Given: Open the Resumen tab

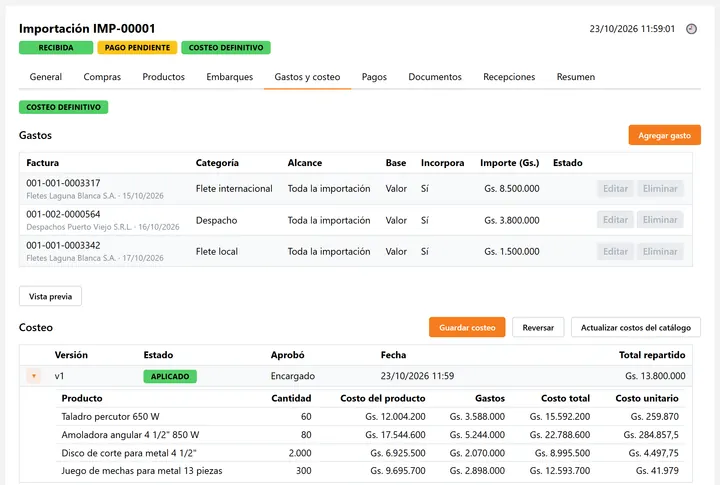Looking at the screenshot, I should tap(575, 77).
